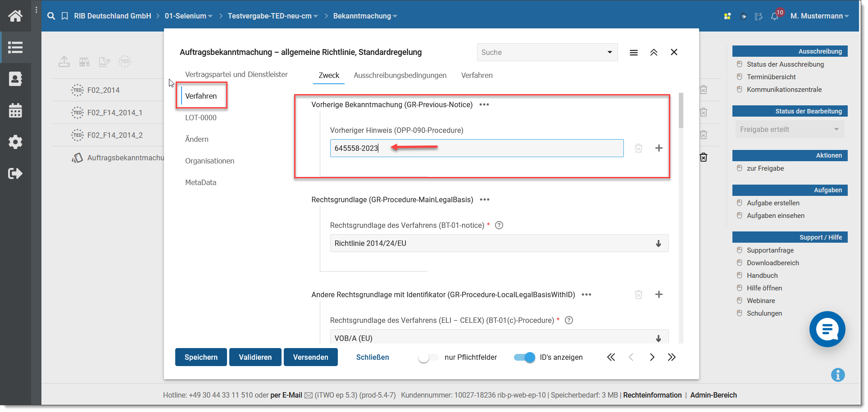Image resolution: width=868 pixels, height=412 pixels.
Task: Open options dots for Andere Rechtsgrundlage
Action: 586,294
